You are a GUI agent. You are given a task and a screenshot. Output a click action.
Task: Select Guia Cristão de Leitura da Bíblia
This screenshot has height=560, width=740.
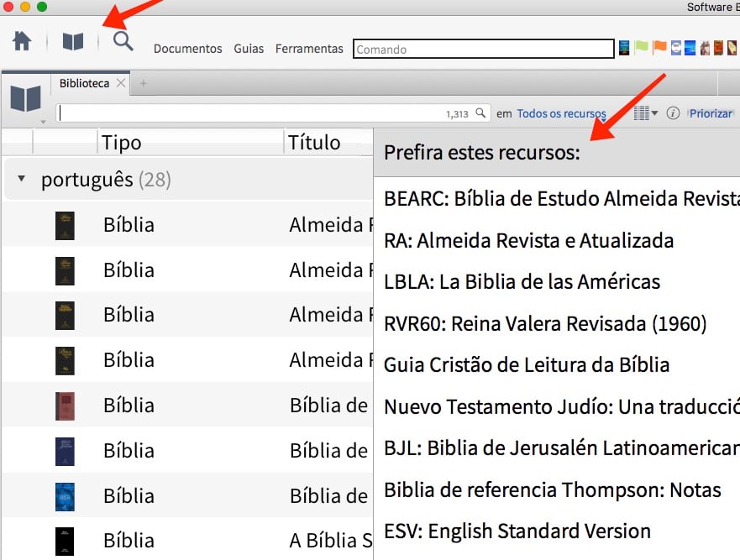[527, 365]
